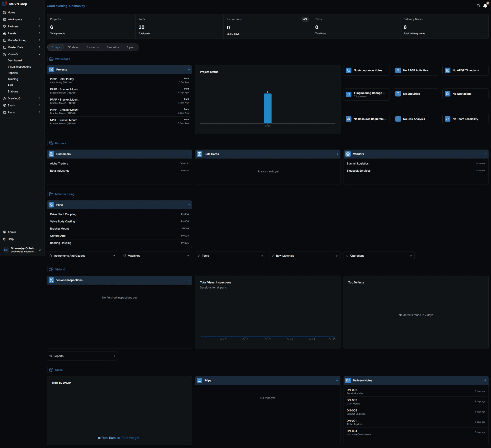Open Vendors list via arrow icon

coord(485,154)
